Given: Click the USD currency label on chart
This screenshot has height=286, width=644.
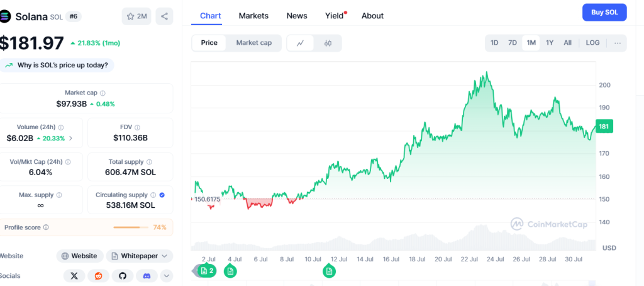Looking at the screenshot, I should [x=609, y=248].
